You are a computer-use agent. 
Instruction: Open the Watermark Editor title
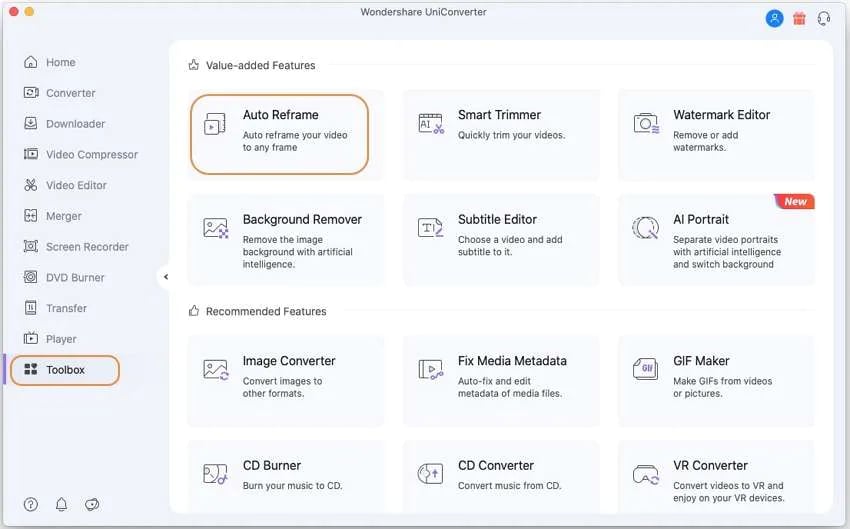tap(722, 115)
